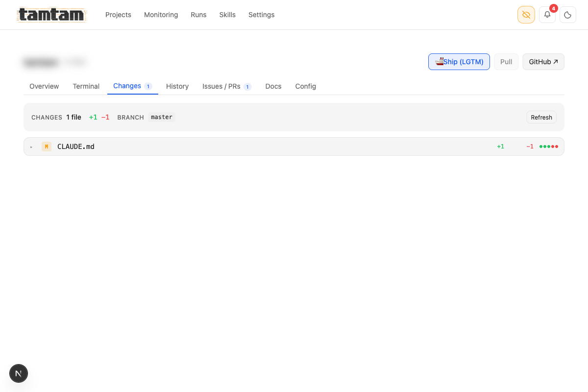Click the diff dots indicator for CLAUDE.md

tap(549, 146)
